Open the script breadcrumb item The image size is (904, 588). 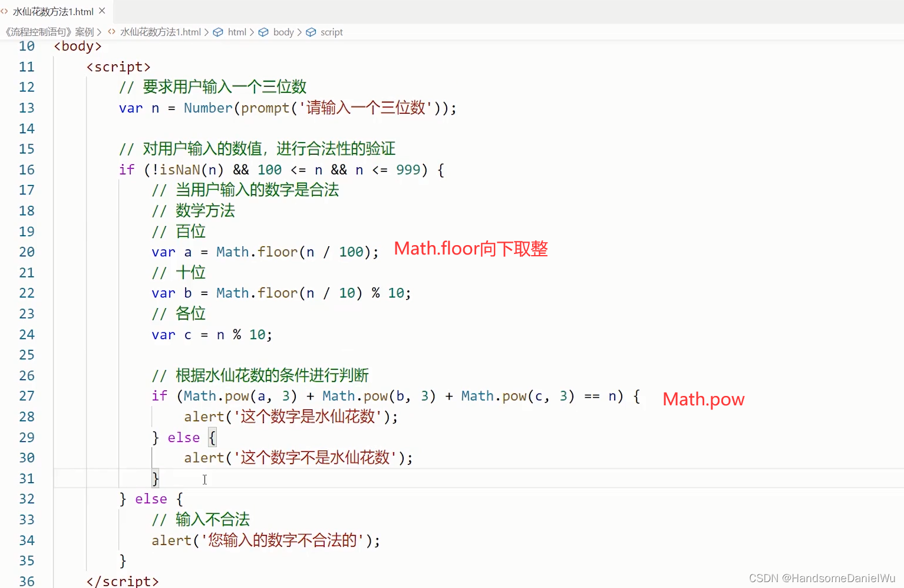tap(331, 32)
